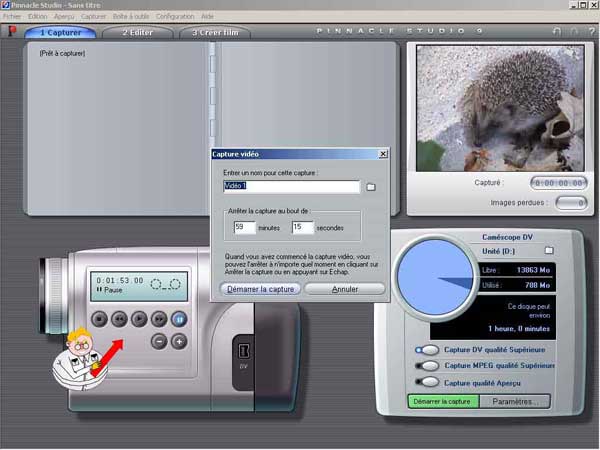Open the Edition menu
This screenshot has width=600, height=450.
[x=38, y=16]
